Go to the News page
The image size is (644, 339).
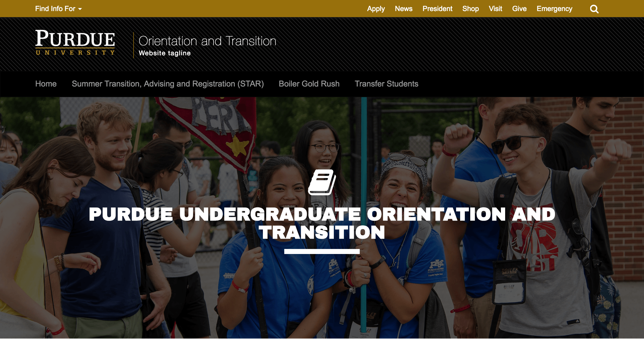tap(404, 9)
